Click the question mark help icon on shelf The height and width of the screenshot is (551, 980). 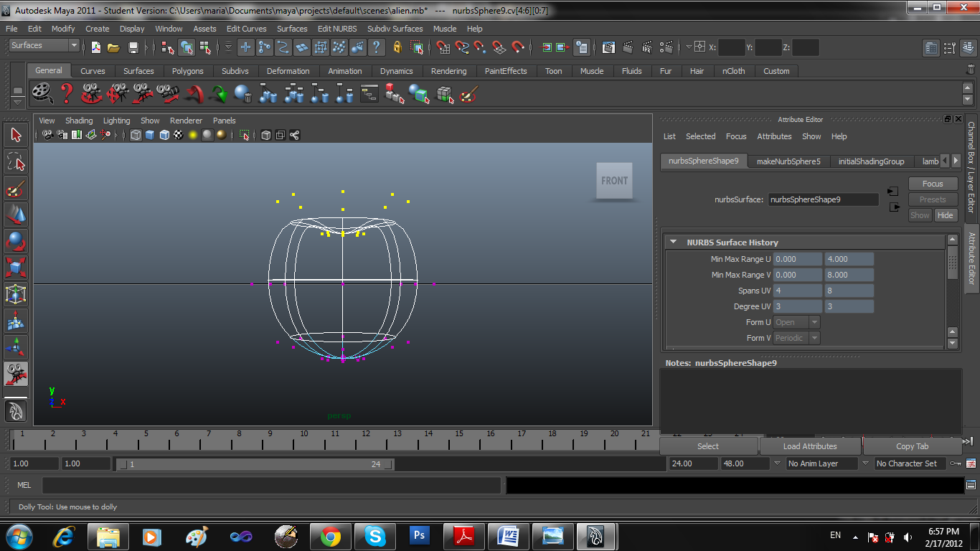[66, 93]
